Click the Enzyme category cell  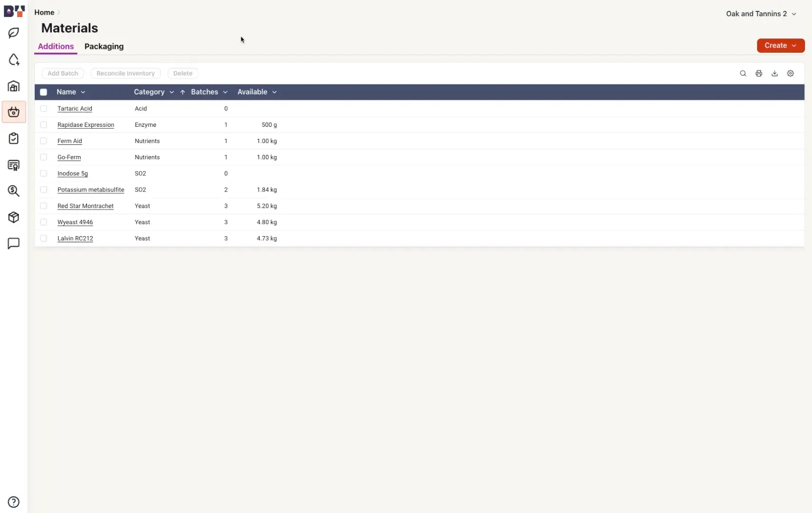pos(145,124)
